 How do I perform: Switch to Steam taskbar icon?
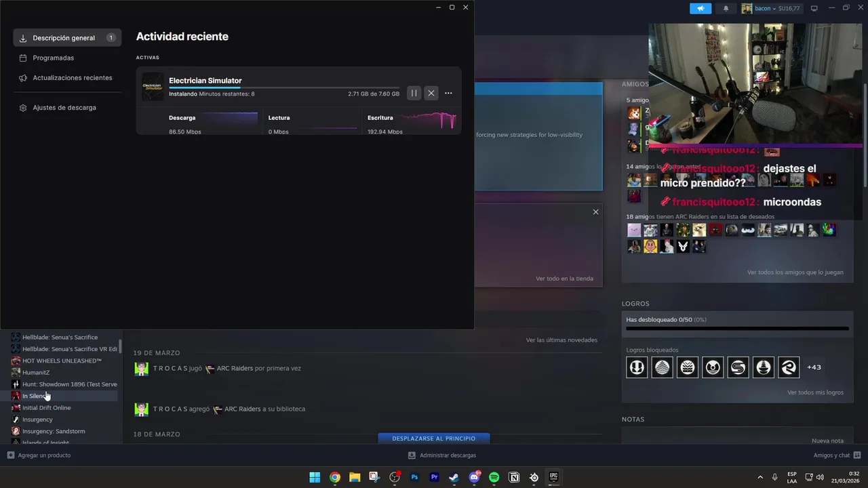coord(454,477)
